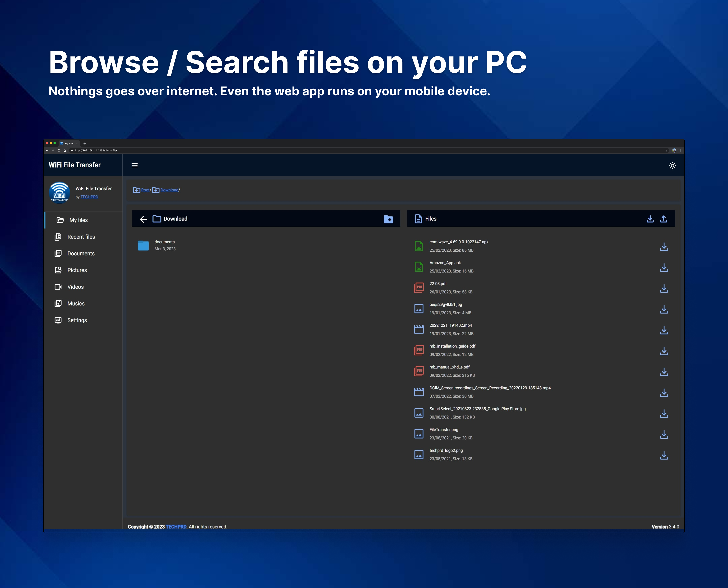Create a new folder with the folder-plus icon

(388, 219)
